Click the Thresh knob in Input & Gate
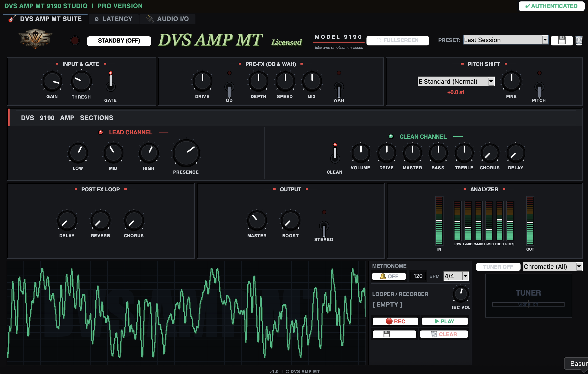Image resolution: width=588 pixels, height=374 pixels. click(x=81, y=81)
